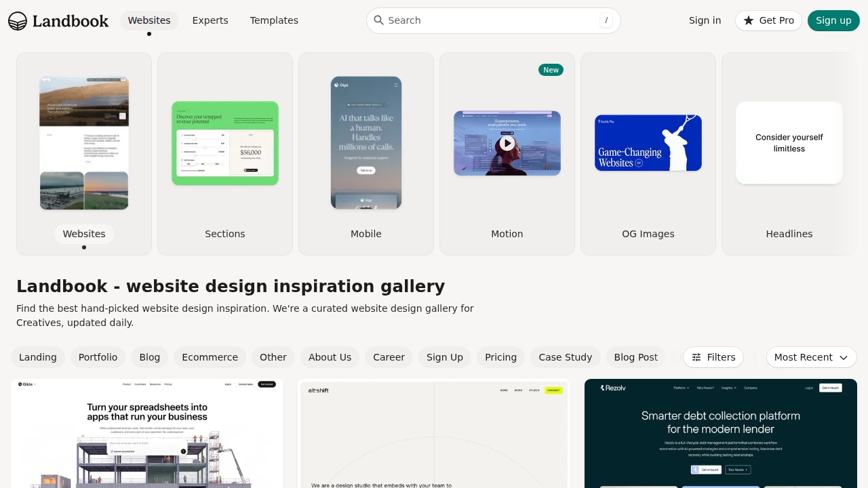Open the Templates nav tab
The height and width of the screenshot is (488, 868).
coord(274,20)
